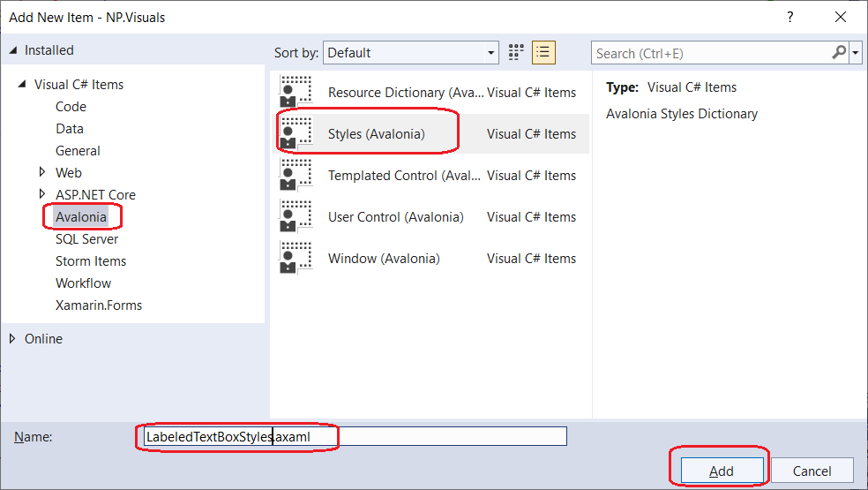The width and height of the screenshot is (868, 490).
Task: Select Templated Control (Avalonia) template name
Action: (x=404, y=176)
